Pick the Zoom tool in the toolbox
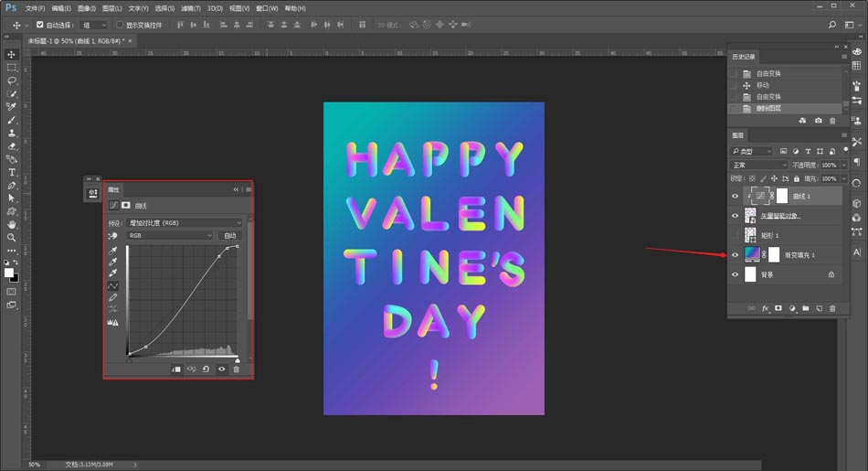868x471 pixels. point(12,237)
